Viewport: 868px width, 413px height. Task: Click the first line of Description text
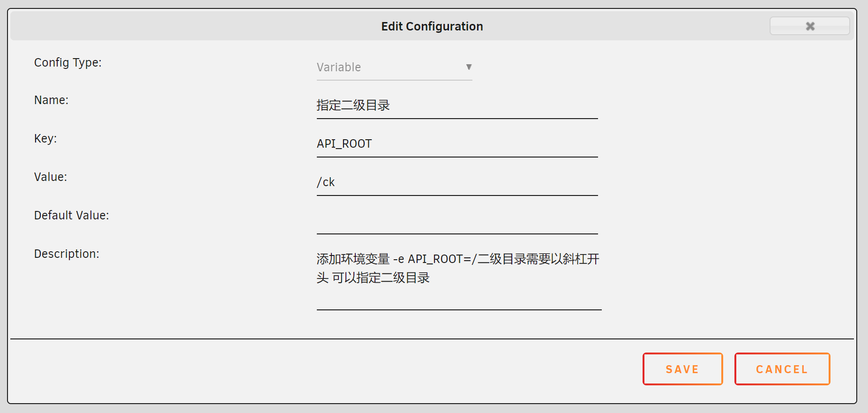[x=457, y=259]
